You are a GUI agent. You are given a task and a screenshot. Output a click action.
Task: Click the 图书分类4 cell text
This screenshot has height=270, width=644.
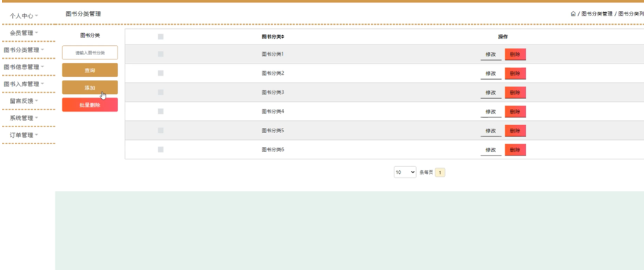tap(272, 111)
